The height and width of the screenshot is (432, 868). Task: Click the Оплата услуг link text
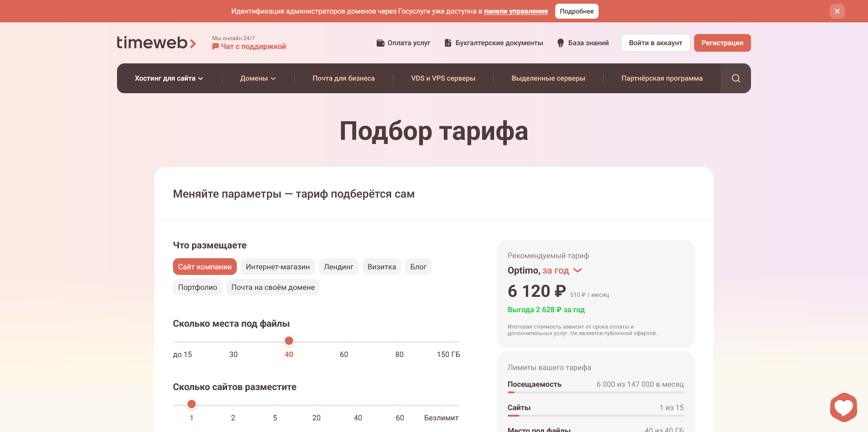(x=409, y=43)
